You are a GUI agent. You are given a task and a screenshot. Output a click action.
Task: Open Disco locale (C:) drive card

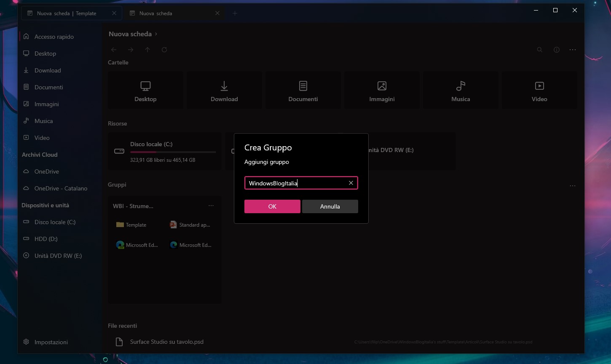tap(165, 151)
